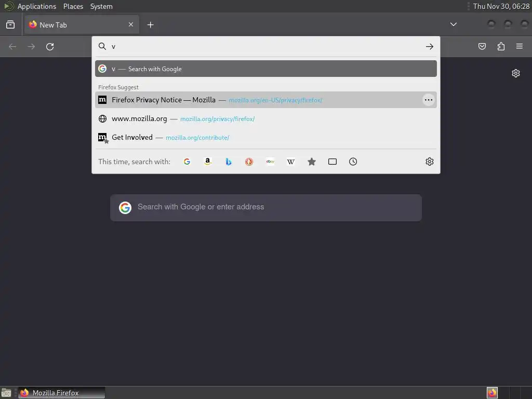Screen dimensions: 532x399
Task: Search this time with Amazon icon
Action: tap(208, 162)
